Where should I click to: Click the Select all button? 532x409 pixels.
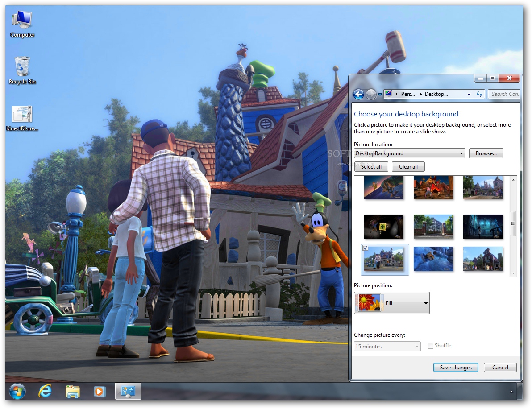coord(371,166)
